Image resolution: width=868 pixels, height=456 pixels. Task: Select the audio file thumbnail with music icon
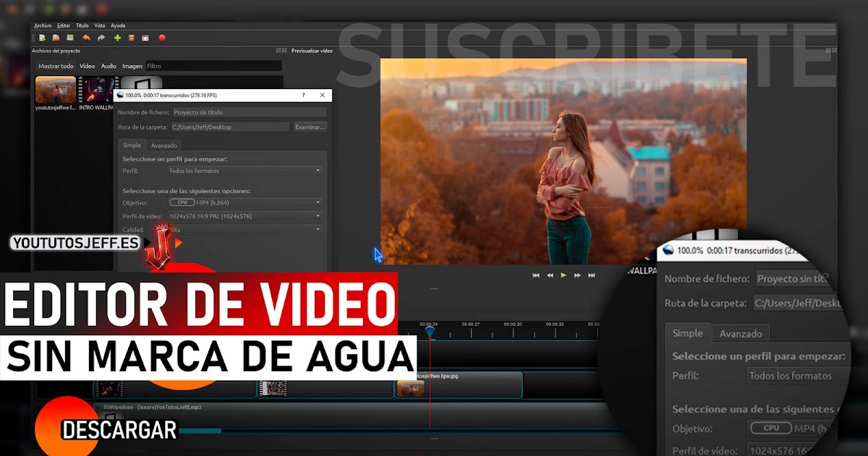click(x=141, y=83)
